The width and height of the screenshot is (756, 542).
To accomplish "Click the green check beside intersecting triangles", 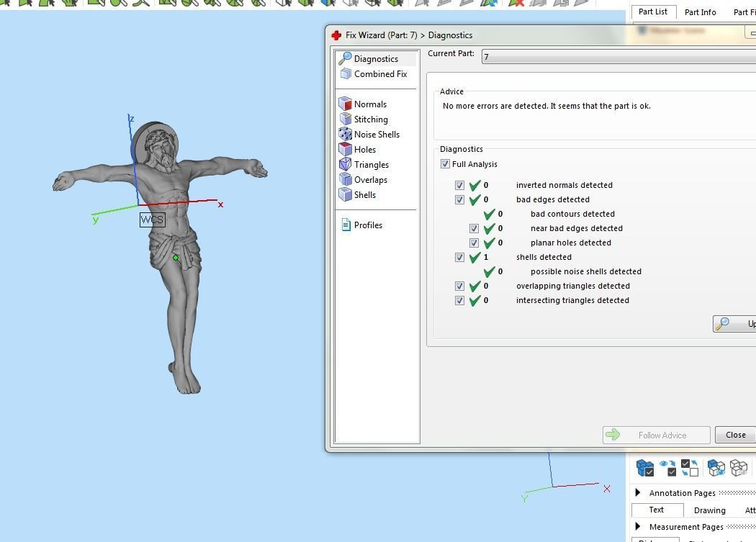I will pos(475,300).
